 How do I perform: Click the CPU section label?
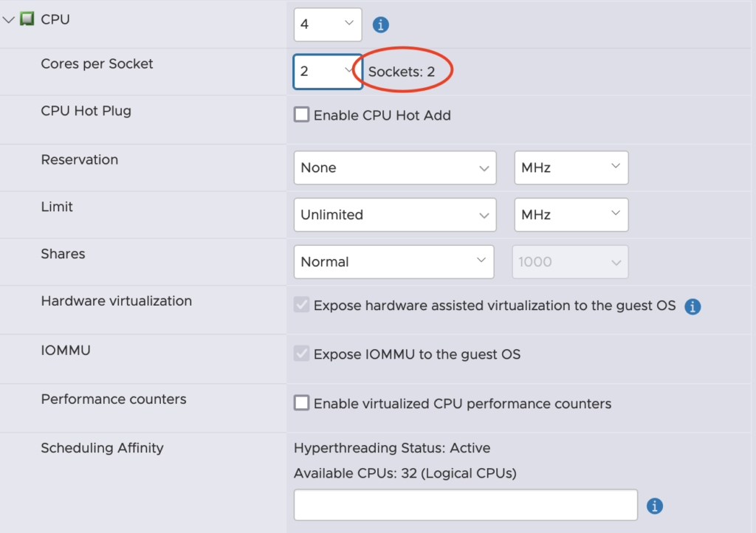[x=55, y=20]
